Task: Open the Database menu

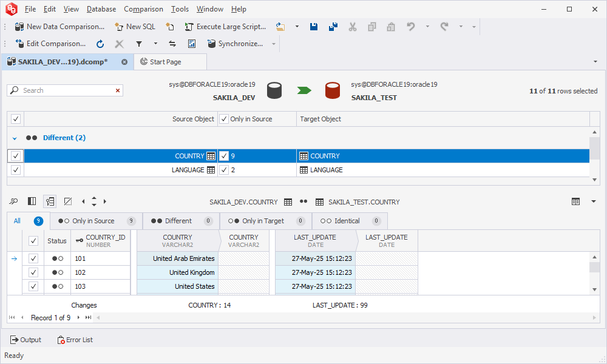Action: click(101, 9)
